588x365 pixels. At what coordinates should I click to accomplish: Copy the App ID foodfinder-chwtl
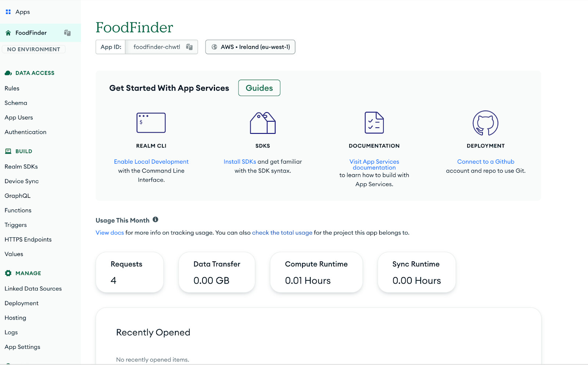tap(189, 47)
